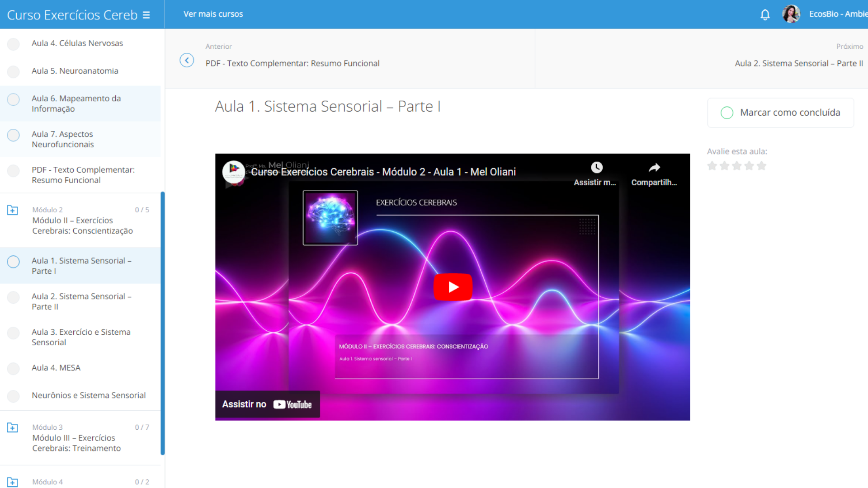Click the sidebar vertical scrollbar
This screenshot has width=868, height=488.
(x=163, y=324)
